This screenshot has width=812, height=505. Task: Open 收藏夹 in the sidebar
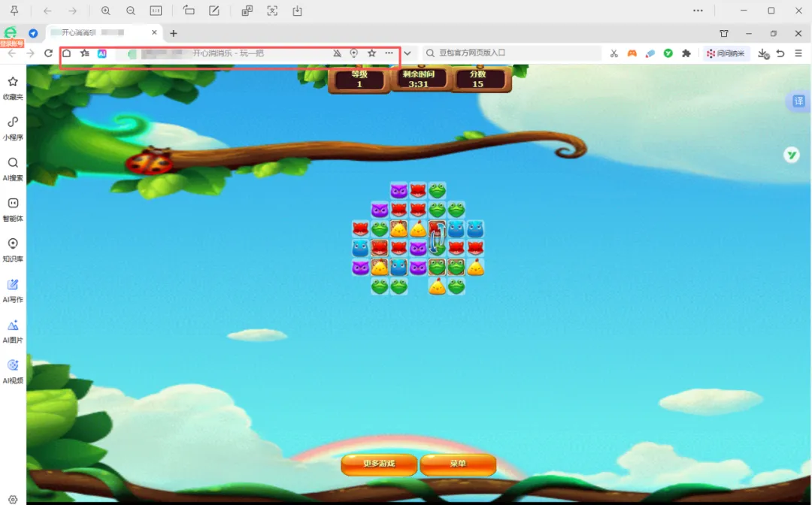coord(13,88)
